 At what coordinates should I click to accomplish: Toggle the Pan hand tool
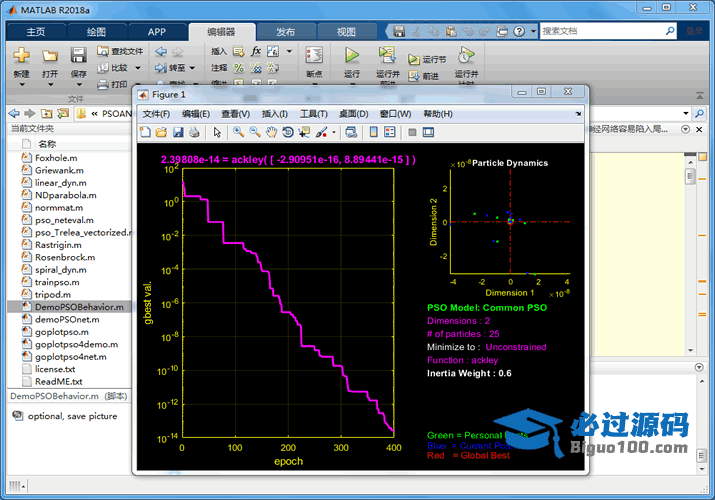pyautogui.click(x=271, y=132)
